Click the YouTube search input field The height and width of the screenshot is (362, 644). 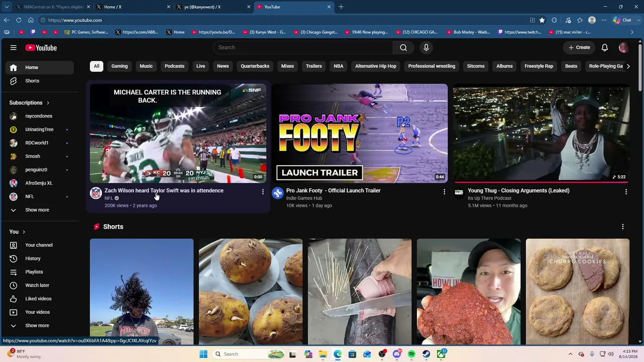pyautogui.click(x=303, y=47)
